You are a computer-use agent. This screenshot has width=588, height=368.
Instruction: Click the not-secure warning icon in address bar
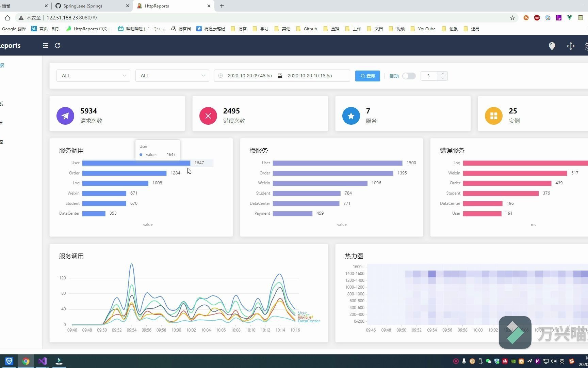point(21,18)
